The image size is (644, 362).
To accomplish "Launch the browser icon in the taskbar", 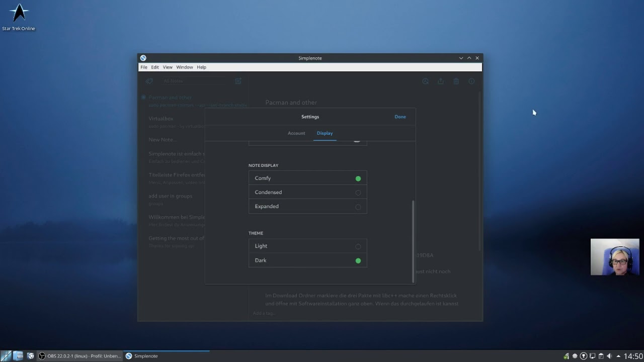I will 30,356.
